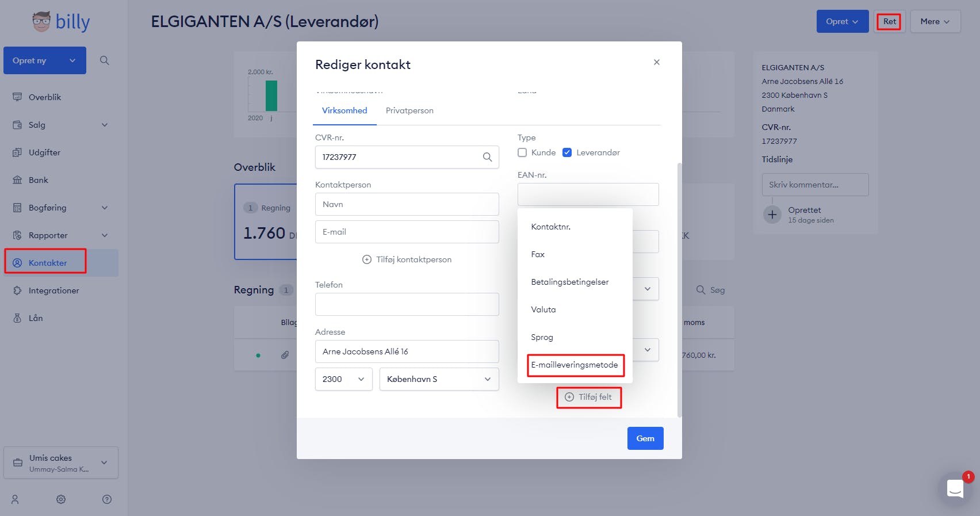Open the Mere dropdown menu
This screenshot has height=516, width=980.
coord(935,21)
